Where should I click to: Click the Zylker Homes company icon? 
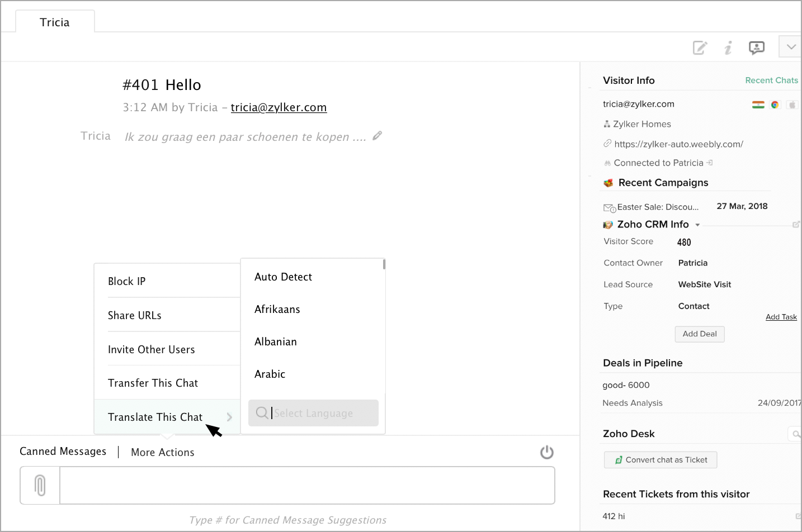click(607, 124)
